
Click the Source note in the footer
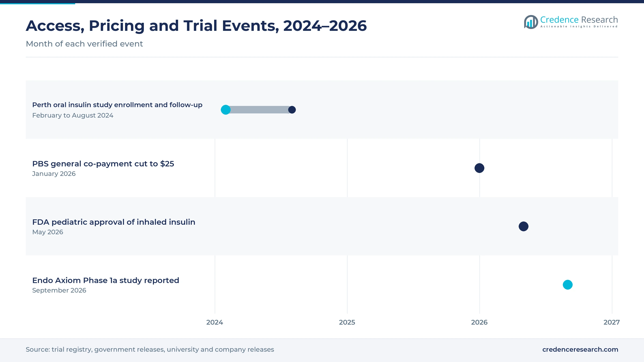(150, 349)
